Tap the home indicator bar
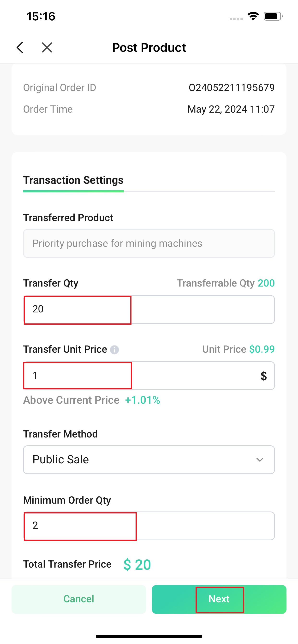The height and width of the screenshot is (644, 298). 149,636
